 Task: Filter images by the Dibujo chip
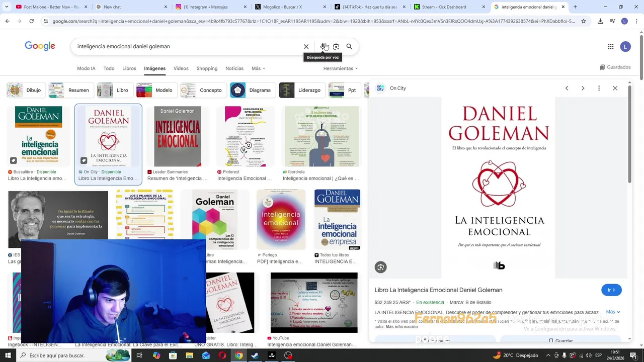pos(25,90)
